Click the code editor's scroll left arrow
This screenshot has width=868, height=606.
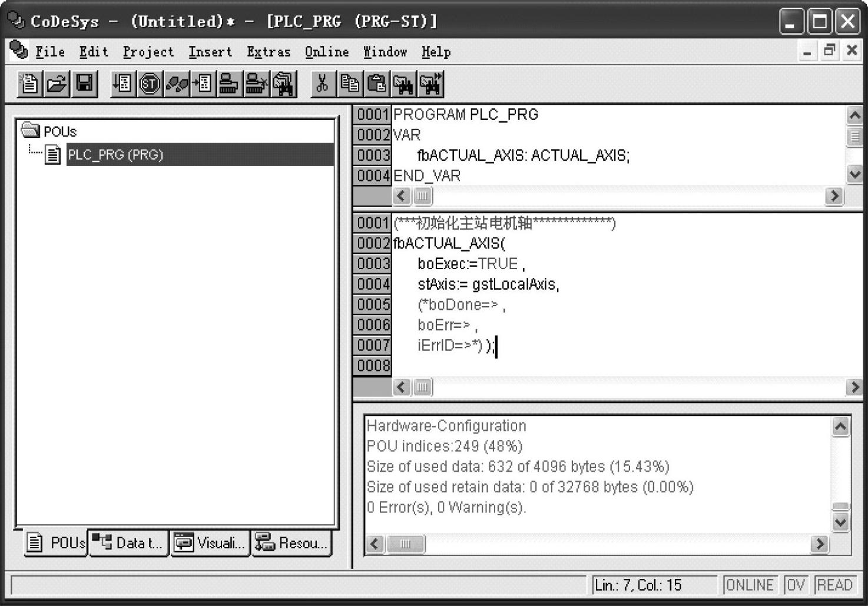(402, 387)
